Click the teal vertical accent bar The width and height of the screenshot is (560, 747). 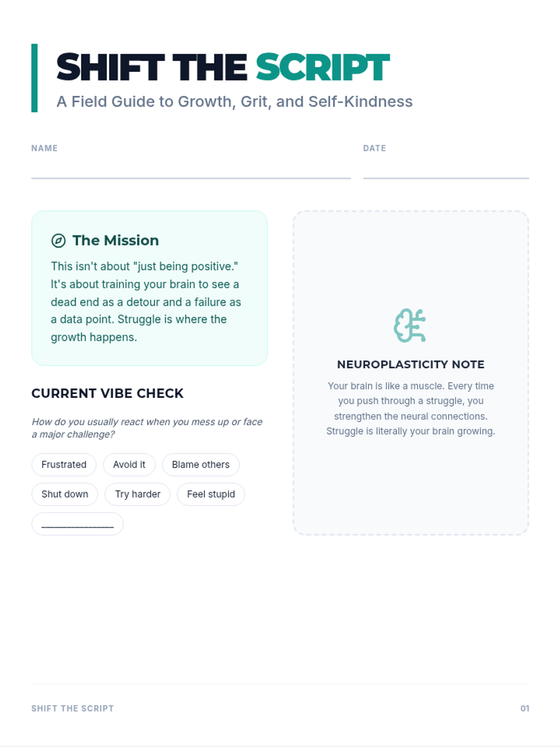pyautogui.click(x=35, y=78)
